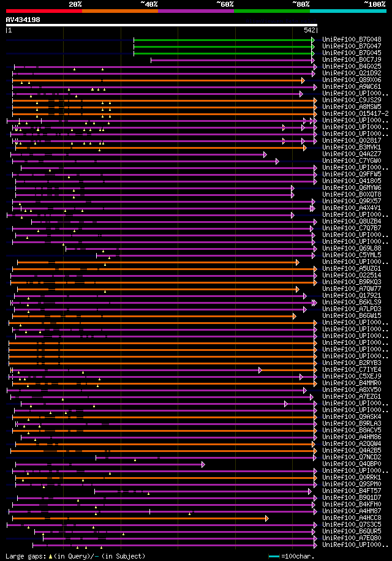Select the UniRef100_A4HM87 label
The height and width of the screenshot is (561, 392).
click(352, 511)
